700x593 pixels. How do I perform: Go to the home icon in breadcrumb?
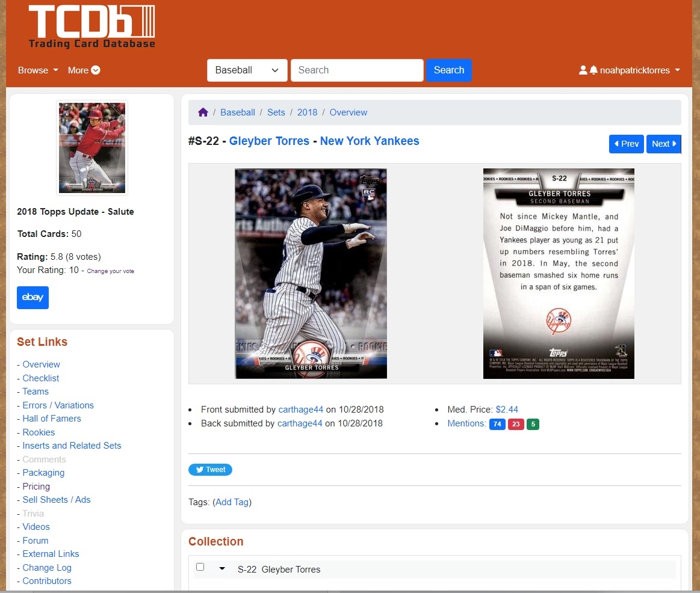pyautogui.click(x=203, y=112)
